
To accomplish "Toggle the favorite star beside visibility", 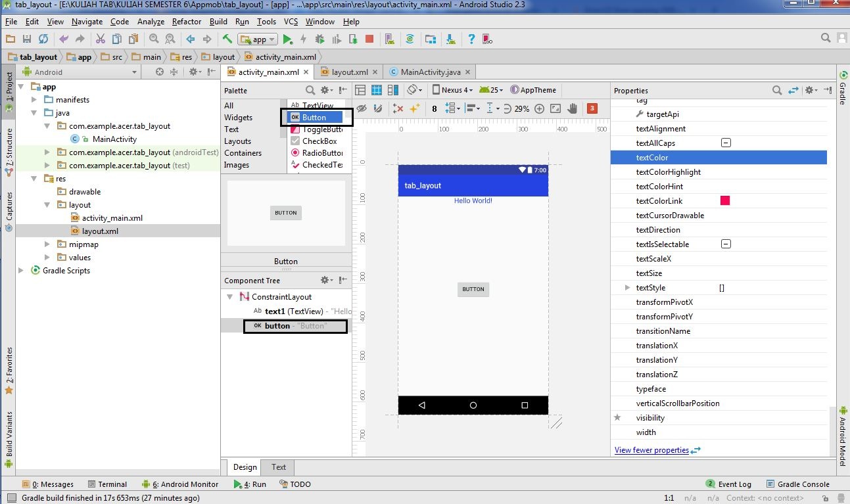I will (617, 417).
